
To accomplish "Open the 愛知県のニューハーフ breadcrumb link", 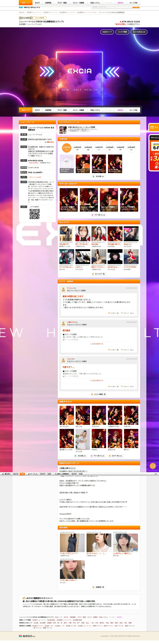I will [34, 12].
